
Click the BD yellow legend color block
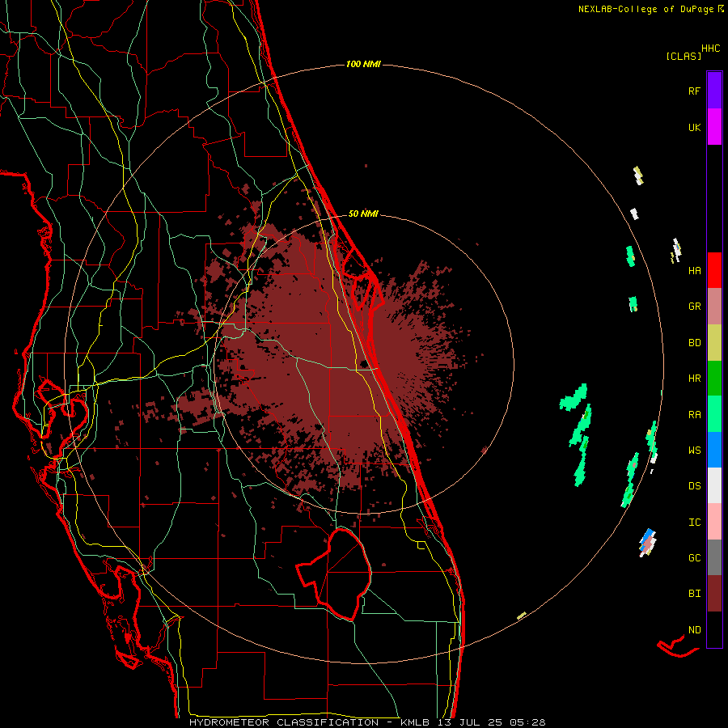714,343
